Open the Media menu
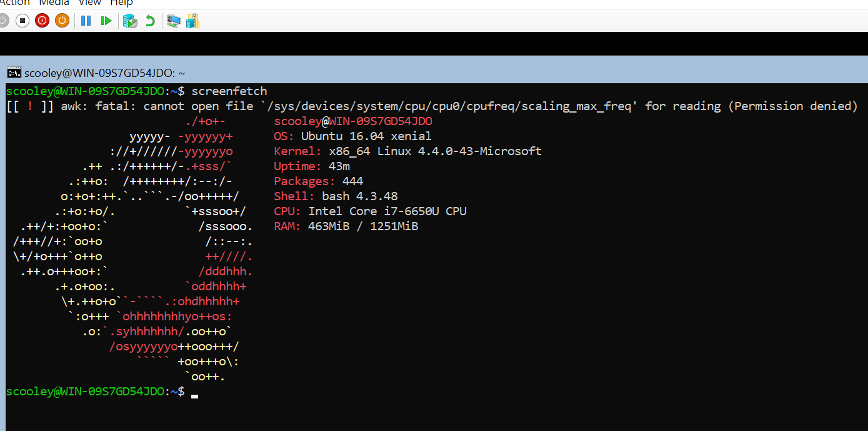 click(54, 3)
